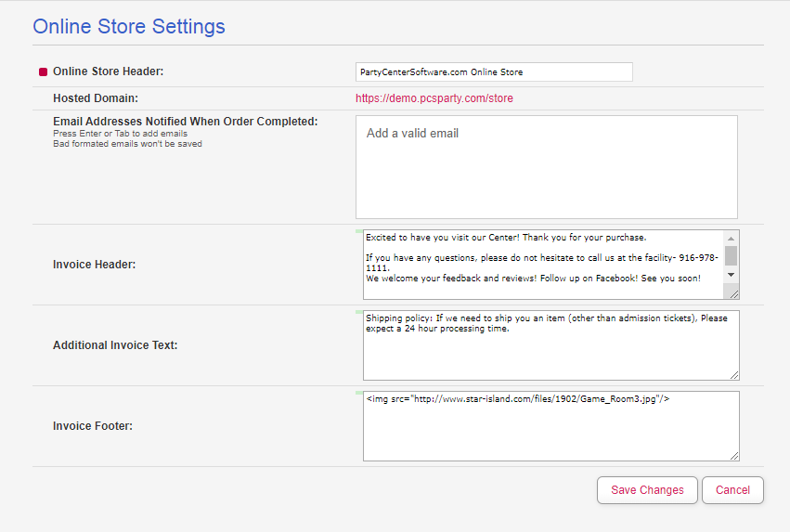Click the red required-field marker beside Online Store Header
The image size is (790, 532).
(x=43, y=72)
